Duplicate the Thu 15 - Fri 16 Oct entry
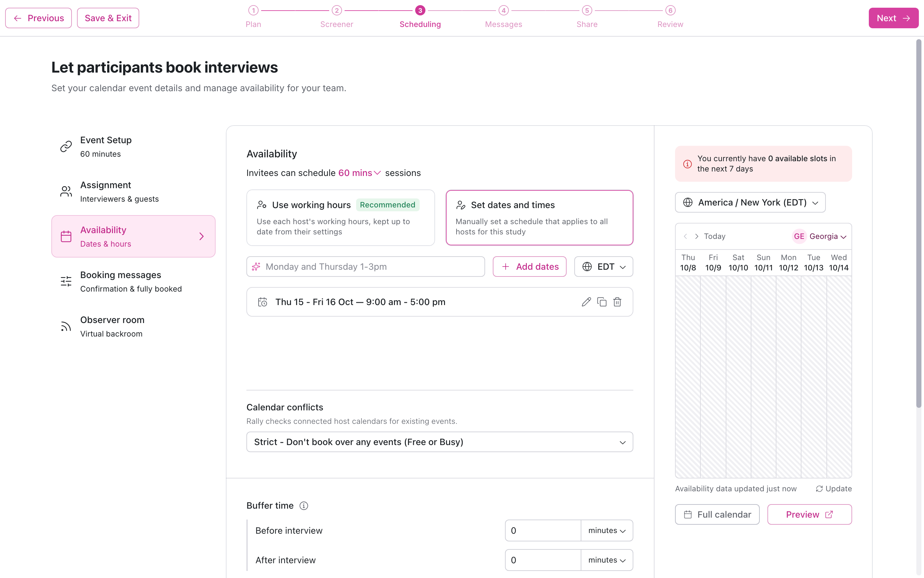Image resolution: width=924 pixels, height=578 pixels. click(602, 302)
